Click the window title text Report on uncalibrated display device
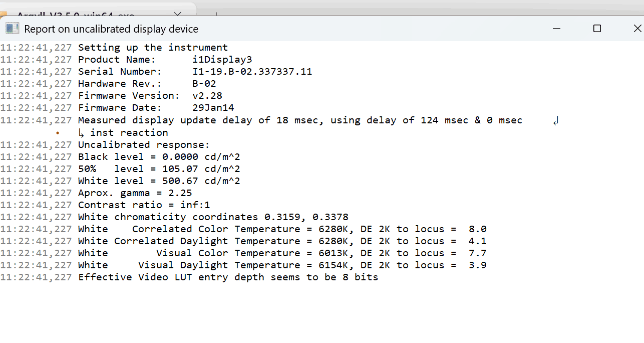Image resolution: width=644 pixels, height=343 pixels. (111, 29)
